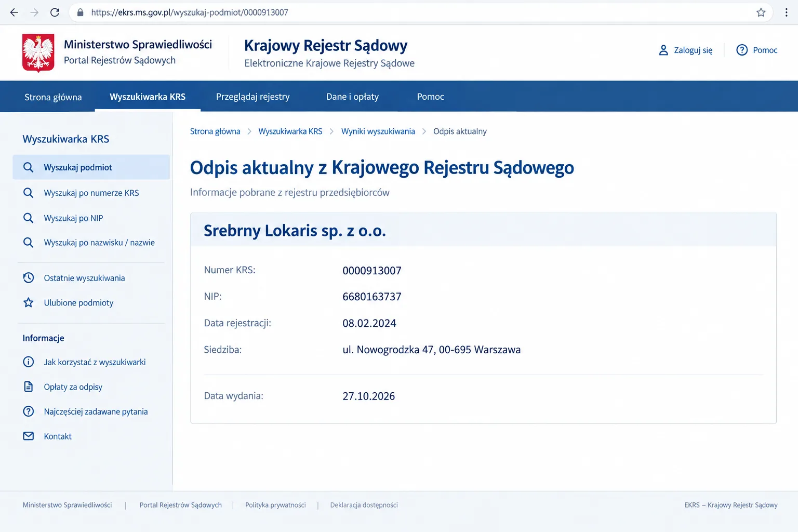This screenshot has width=798, height=532.
Task: Bookmark page with star icon
Action: (761, 12)
